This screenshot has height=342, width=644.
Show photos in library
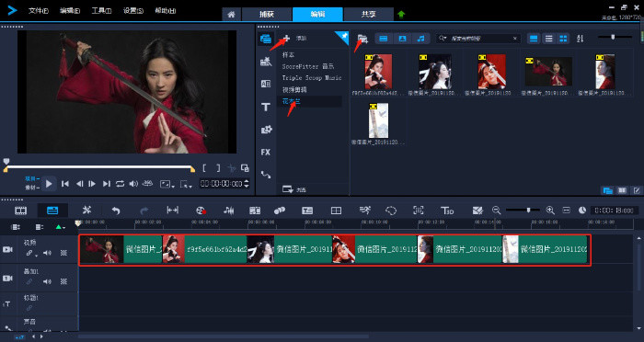click(x=402, y=39)
